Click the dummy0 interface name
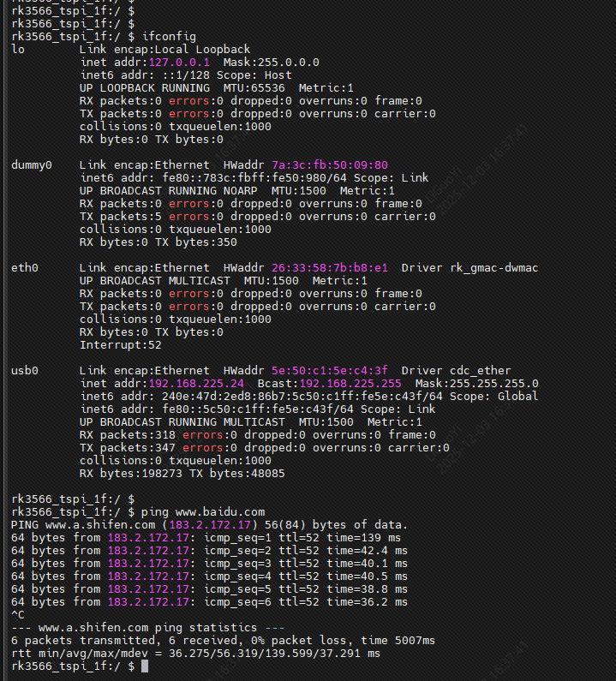Image resolution: width=616 pixels, height=681 pixels. pyautogui.click(x=32, y=165)
